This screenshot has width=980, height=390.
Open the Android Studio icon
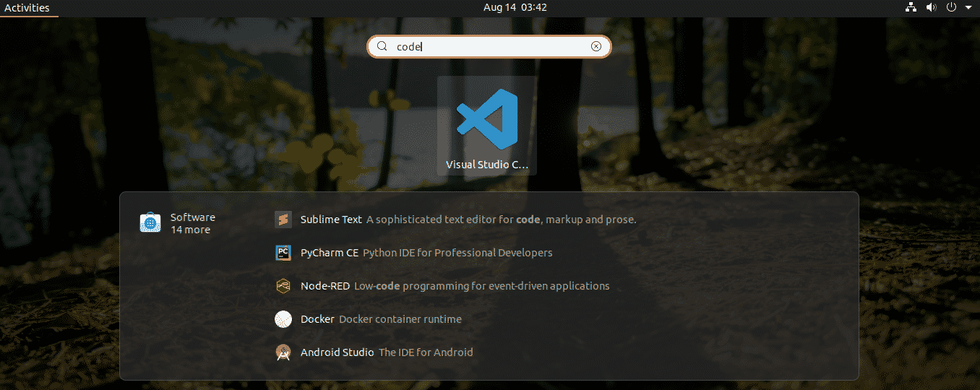283,352
